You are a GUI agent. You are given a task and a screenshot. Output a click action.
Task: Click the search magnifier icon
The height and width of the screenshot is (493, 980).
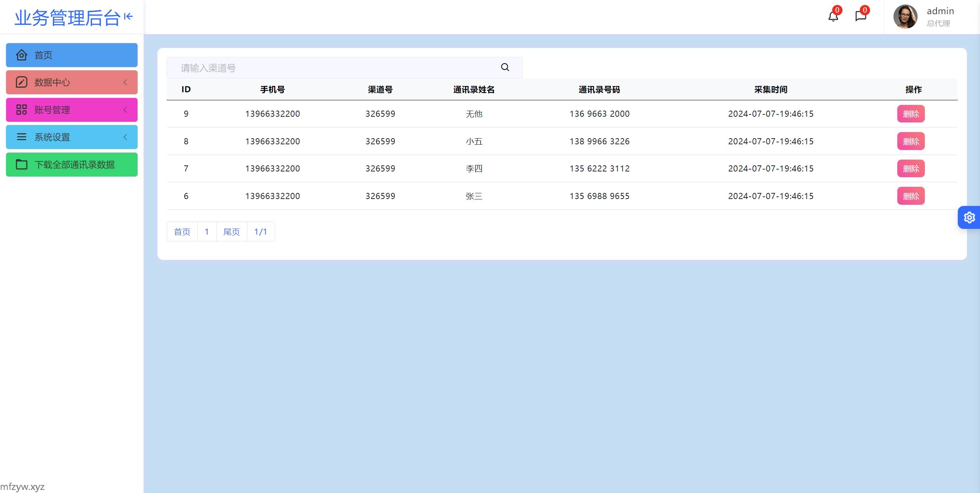pos(505,67)
